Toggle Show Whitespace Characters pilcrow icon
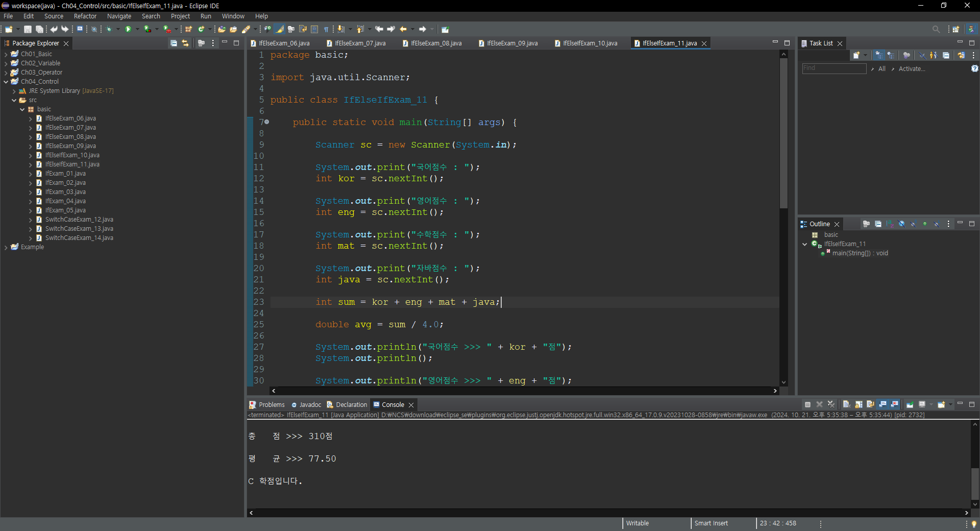The height and width of the screenshot is (531, 980). (326, 29)
